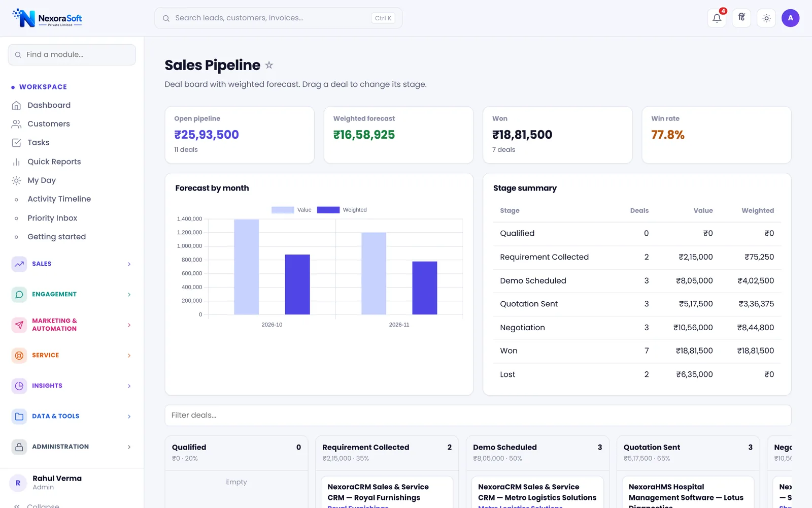Click the Service lifebuoy icon
The height and width of the screenshot is (508, 812).
click(19, 356)
